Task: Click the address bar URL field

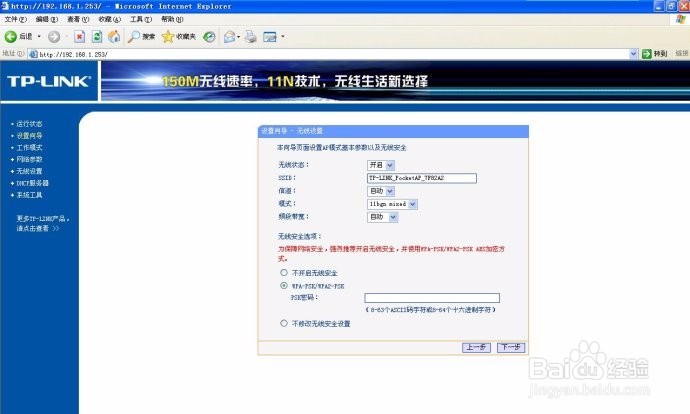Action: tap(334, 54)
